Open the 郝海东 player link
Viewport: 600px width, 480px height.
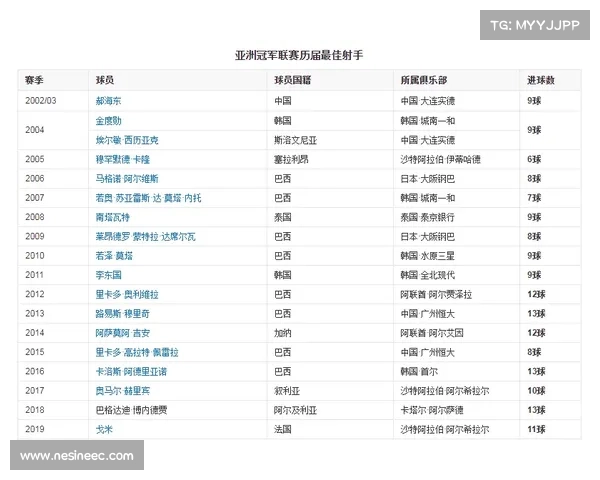point(108,101)
